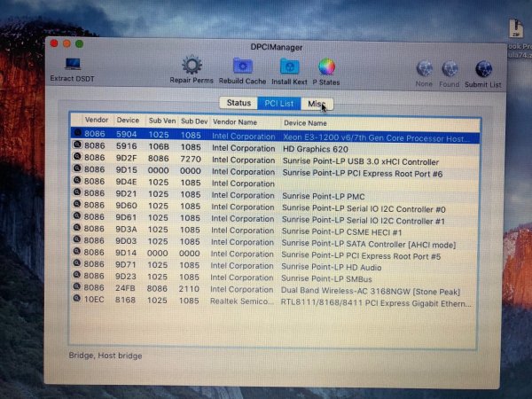Screen dimensions: 532x399
Task: Open the Install Kext toolbar icon
Action: [x=289, y=66]
